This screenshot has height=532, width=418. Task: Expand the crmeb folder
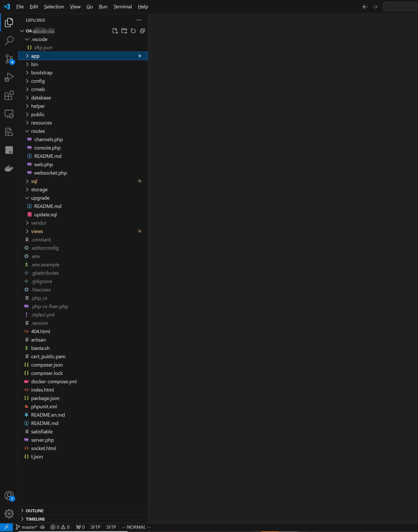pos(83,89)
